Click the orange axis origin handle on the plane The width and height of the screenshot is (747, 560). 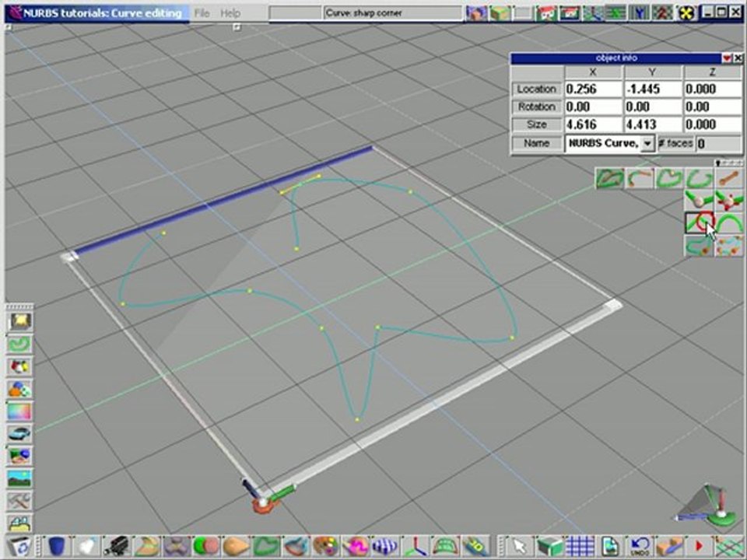[262, 506]
